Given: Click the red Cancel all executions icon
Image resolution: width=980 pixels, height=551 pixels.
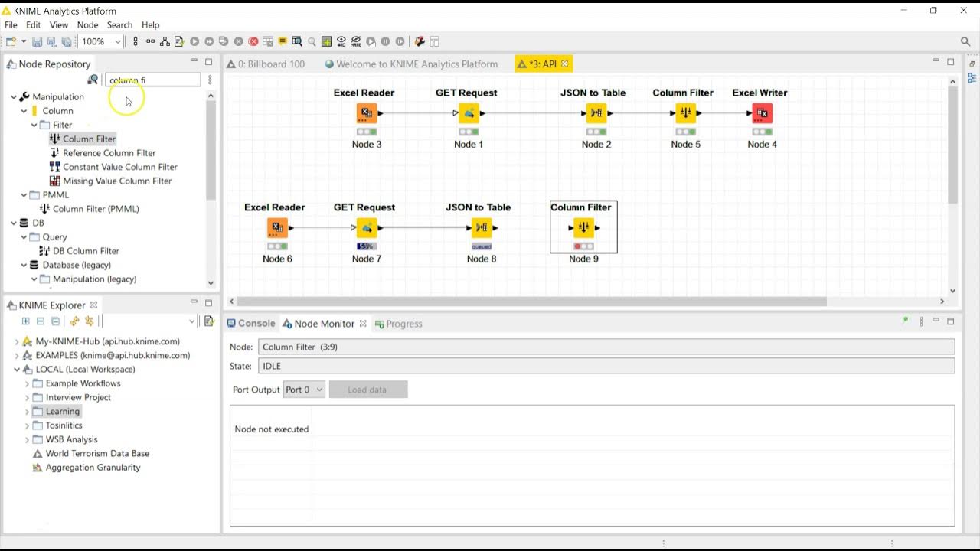Looking at the screenshot, I should coord(253,41).
